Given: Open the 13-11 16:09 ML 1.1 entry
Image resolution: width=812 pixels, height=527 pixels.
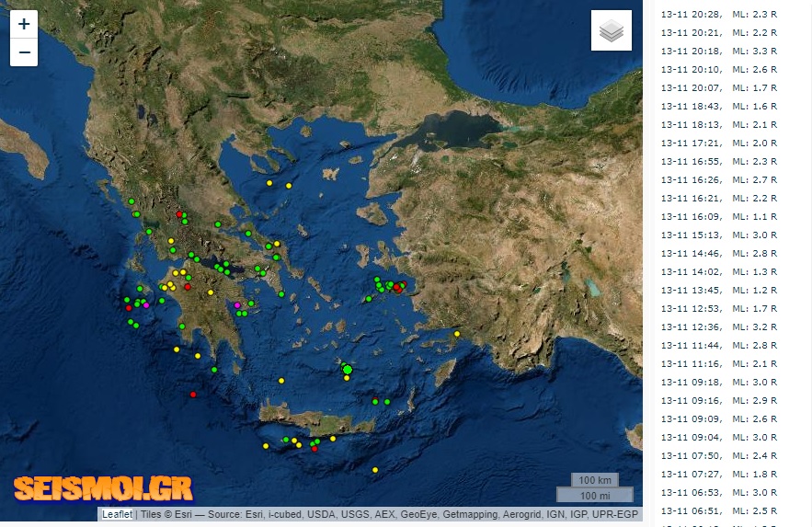Looking at the screenshot, I should click(718, 216).
